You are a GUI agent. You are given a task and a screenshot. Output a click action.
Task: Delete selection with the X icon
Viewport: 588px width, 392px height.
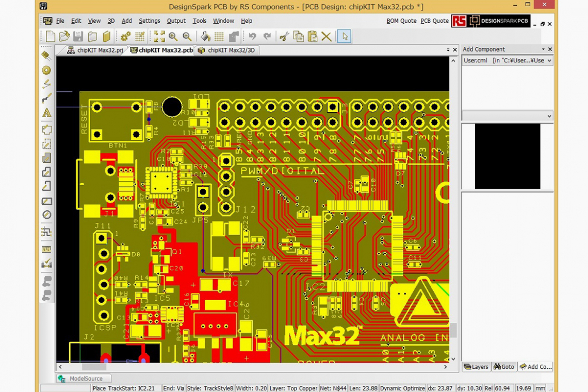click(326, 37)
